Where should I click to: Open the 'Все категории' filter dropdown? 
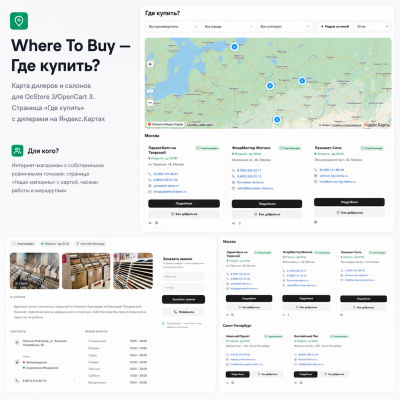coord(285,26)
